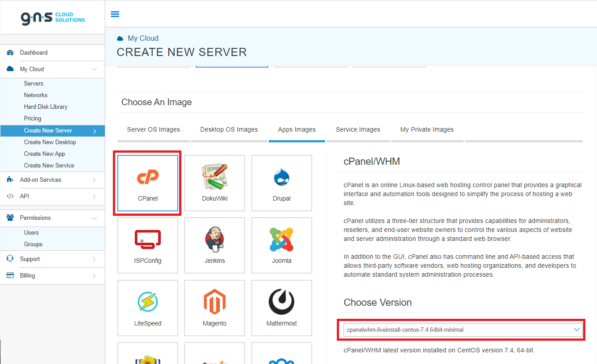This screenshot has width=597, height=364.
Task: Open the Users permissions link
Action: [x=31, y=232]
